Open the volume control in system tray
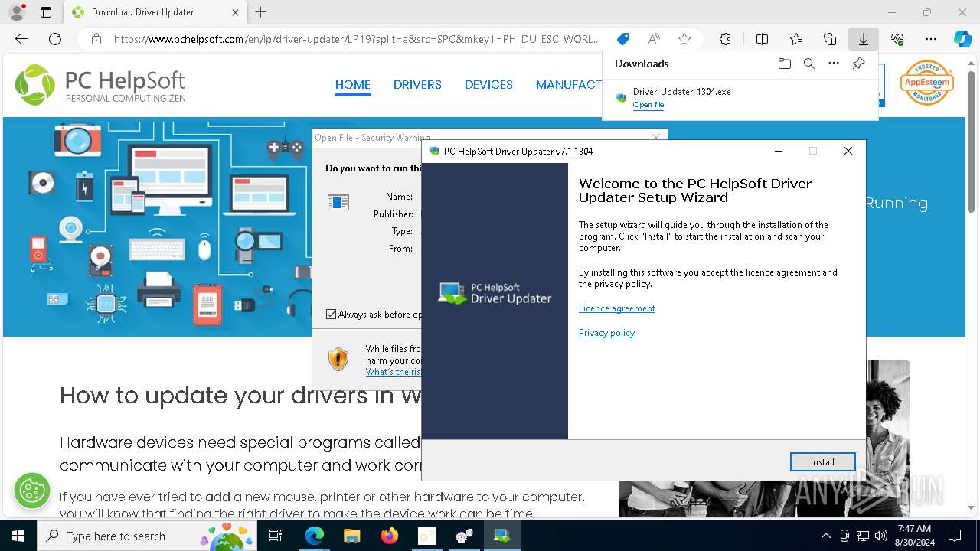Screen dimensions: 980x551 pos(881,536)
